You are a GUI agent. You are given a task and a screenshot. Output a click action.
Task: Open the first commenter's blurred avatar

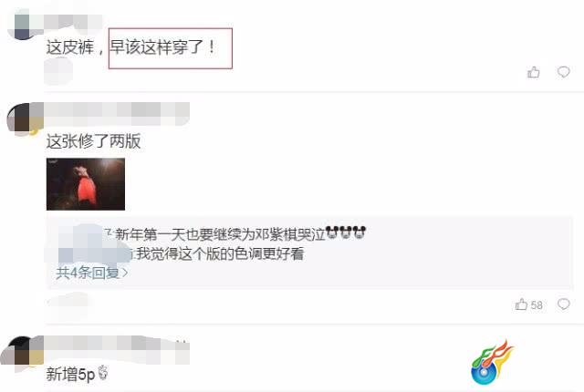pyautogui.click(x=22, y=26)
